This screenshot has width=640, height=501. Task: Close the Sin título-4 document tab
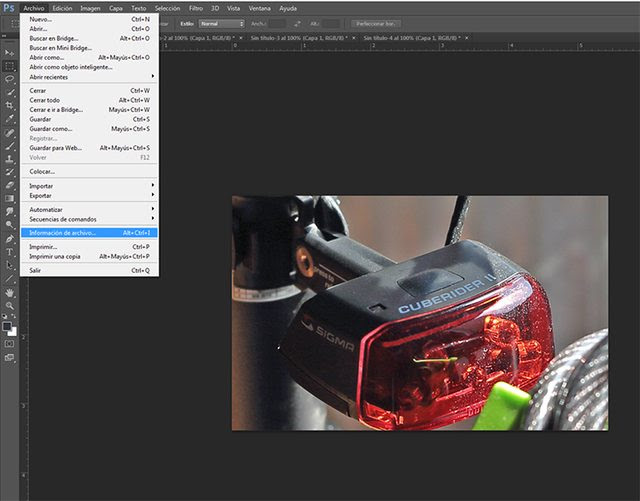[x=467, y=38]
